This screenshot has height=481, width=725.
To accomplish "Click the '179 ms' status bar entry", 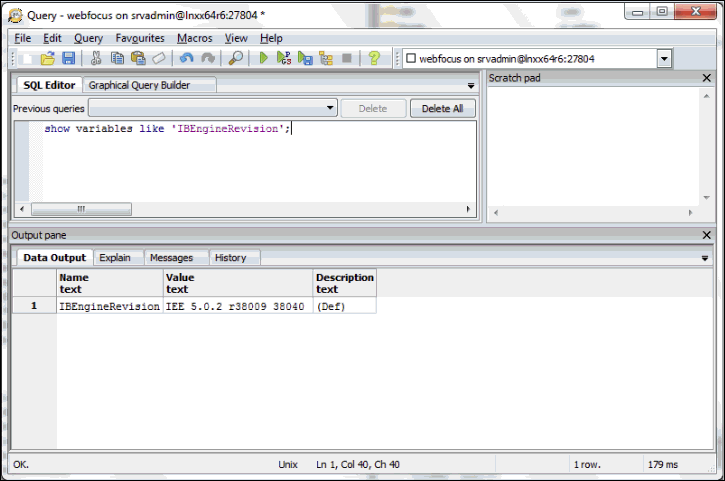I will [x=663, y=464].
